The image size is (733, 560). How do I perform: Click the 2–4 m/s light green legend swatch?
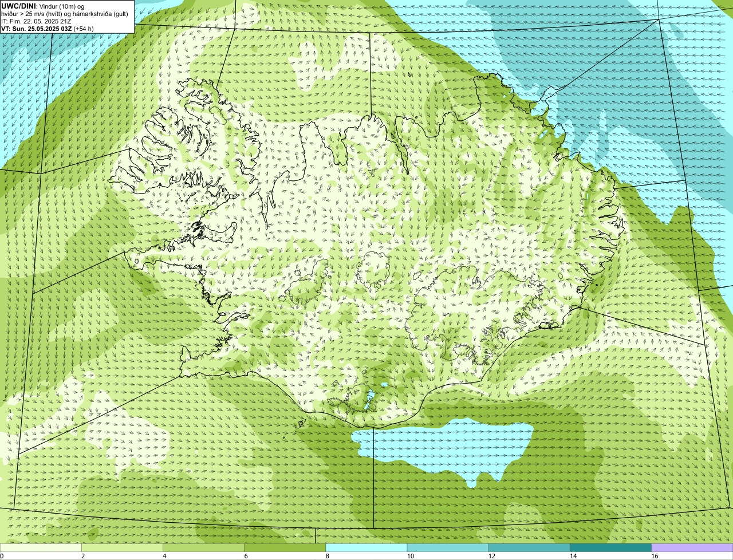pyautogui.click(x=122, y=548)
